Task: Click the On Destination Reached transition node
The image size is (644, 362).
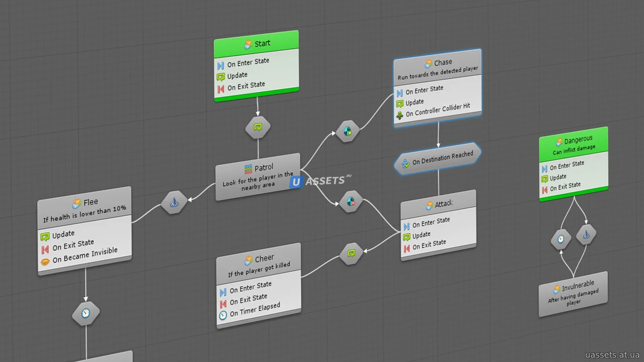Action: pos(438,159)
